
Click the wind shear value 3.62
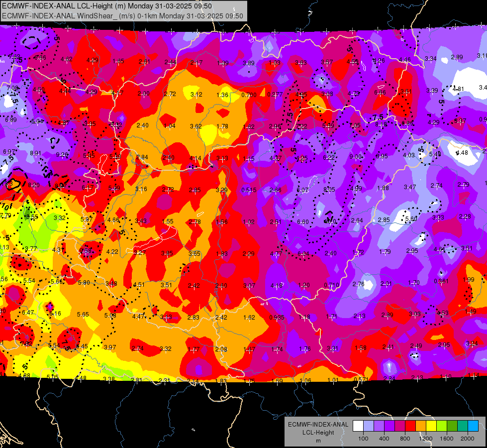pos(196,126)
